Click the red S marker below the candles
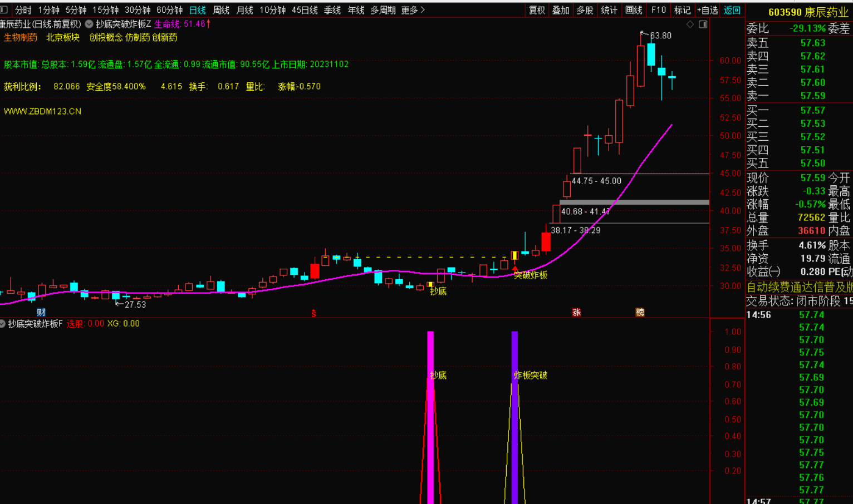The height and width of the screenshot is (504, 853). 313,314
